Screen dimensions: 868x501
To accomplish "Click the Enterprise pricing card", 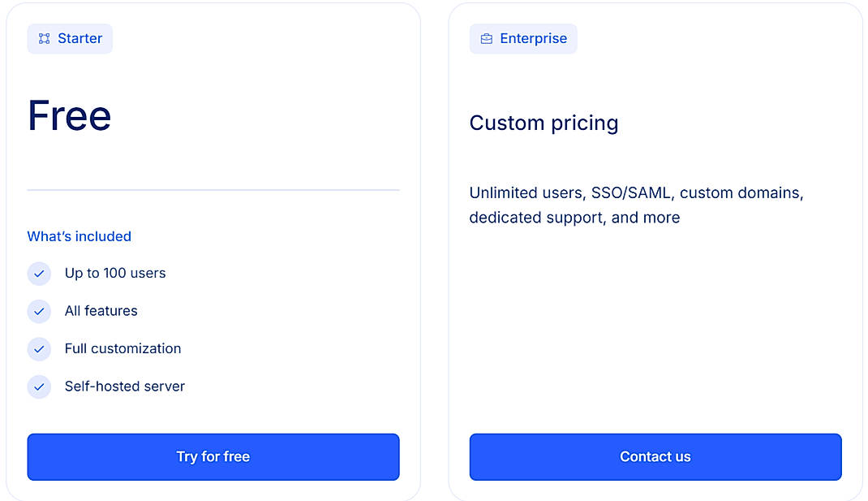I will click(655, 325).
